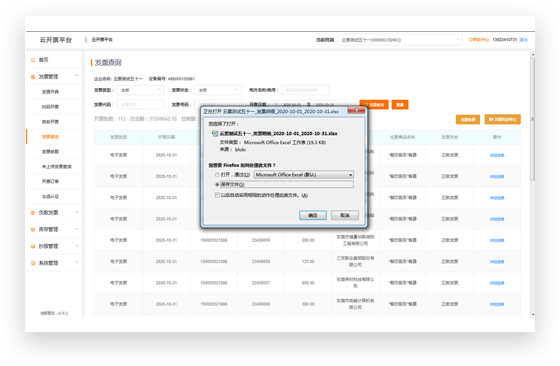Open the 自助开票 submenu item
Image resolution: width=560 pixels, height=366 pixels.
50,122
